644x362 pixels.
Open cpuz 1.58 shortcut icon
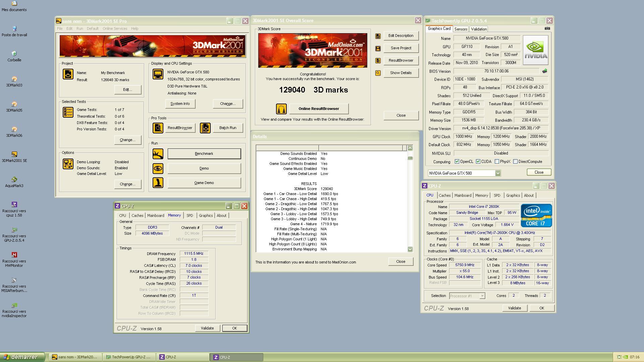click(14, 209)
